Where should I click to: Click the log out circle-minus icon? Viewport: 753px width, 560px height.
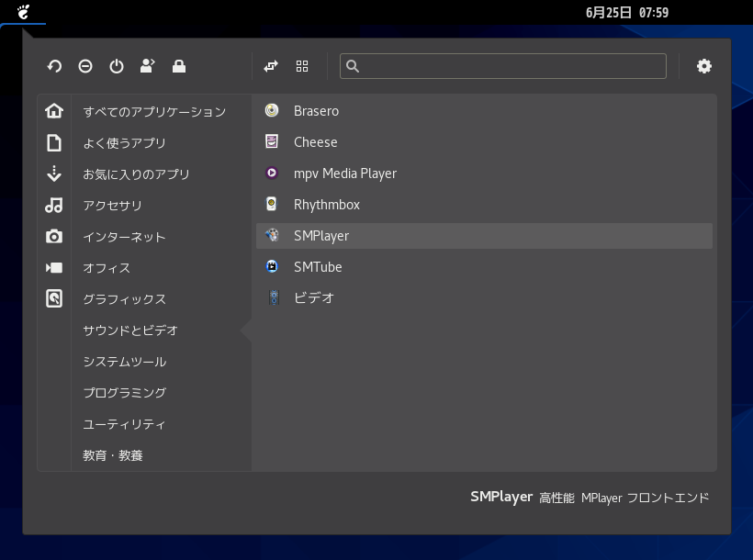coord(85,66)
